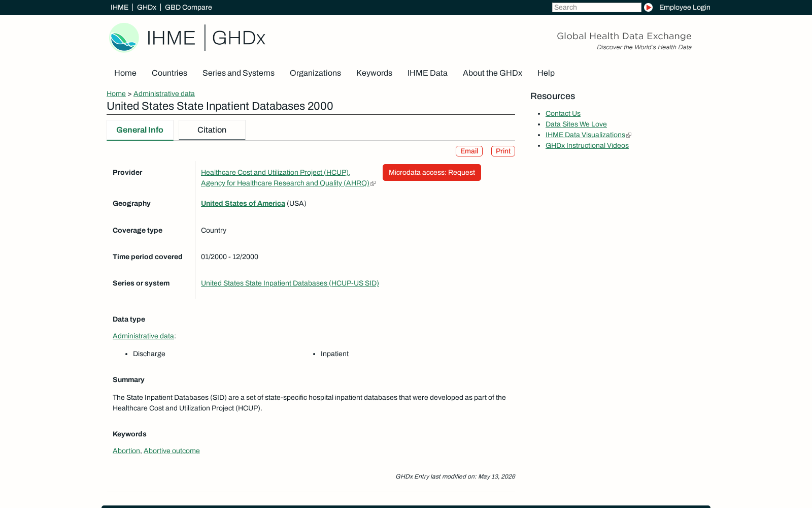Open Contact Us in Resources

click(563, 113)
